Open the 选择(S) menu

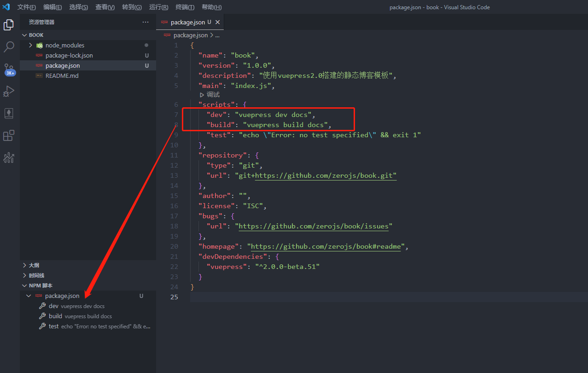pyautogui.click(x=79, y=7)
